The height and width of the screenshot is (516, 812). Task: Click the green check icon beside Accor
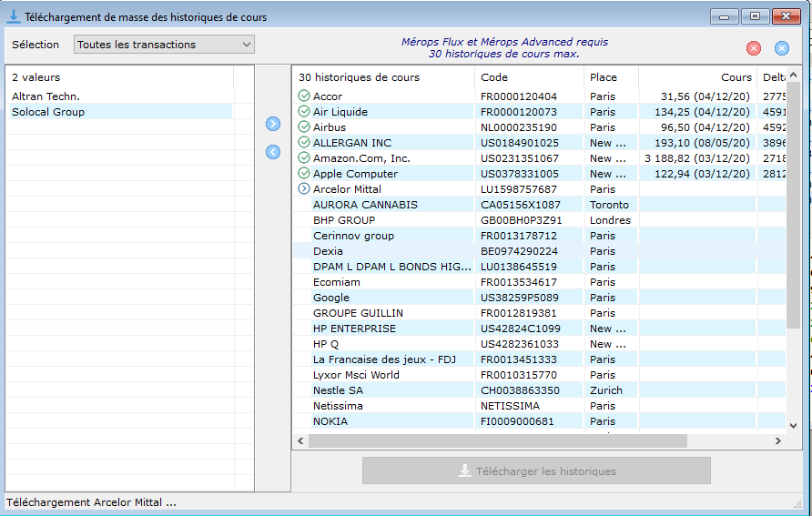(x=304, y=96)
